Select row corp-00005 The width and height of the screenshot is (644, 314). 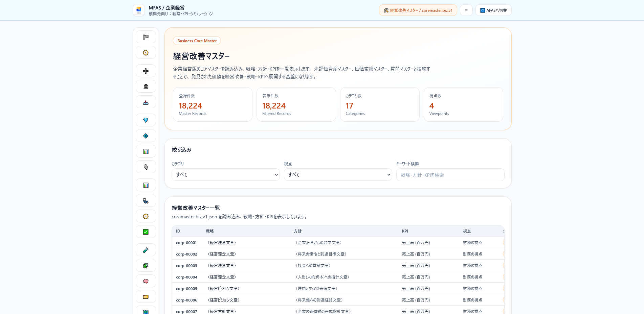click(338, 288)
